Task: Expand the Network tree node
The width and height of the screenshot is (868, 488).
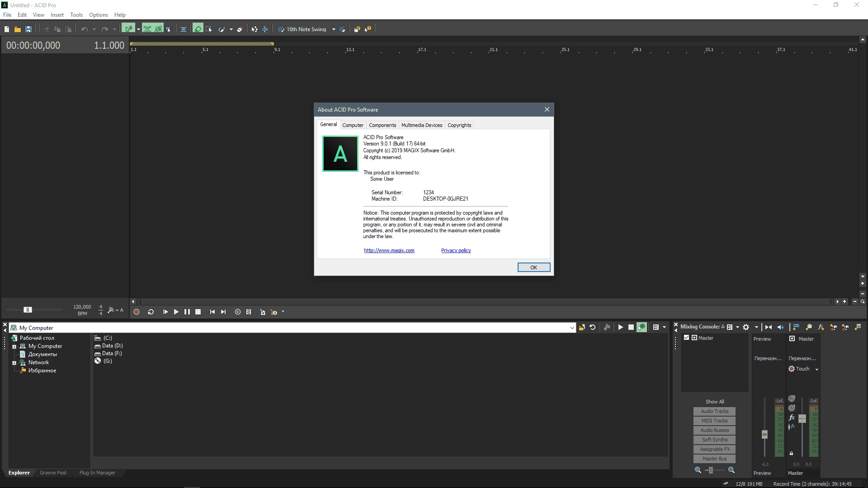Action: point(14,363)
